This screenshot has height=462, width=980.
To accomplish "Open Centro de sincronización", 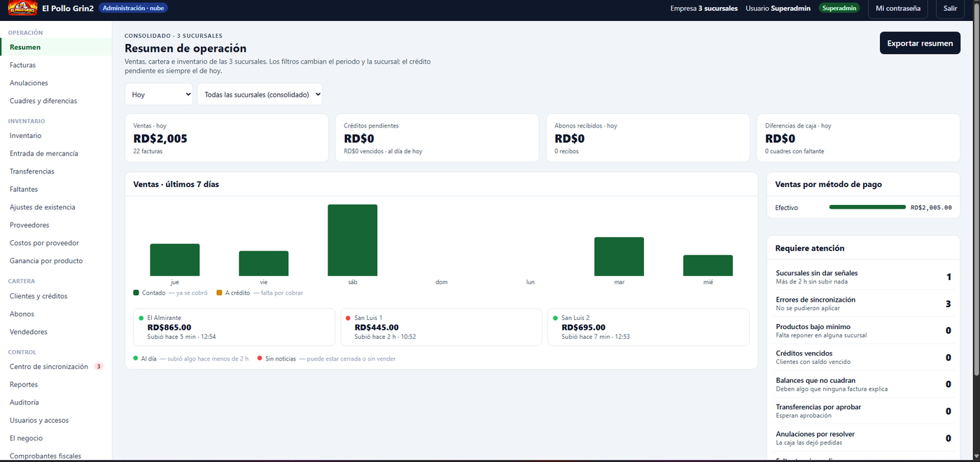I will click(x=56, y=367).
